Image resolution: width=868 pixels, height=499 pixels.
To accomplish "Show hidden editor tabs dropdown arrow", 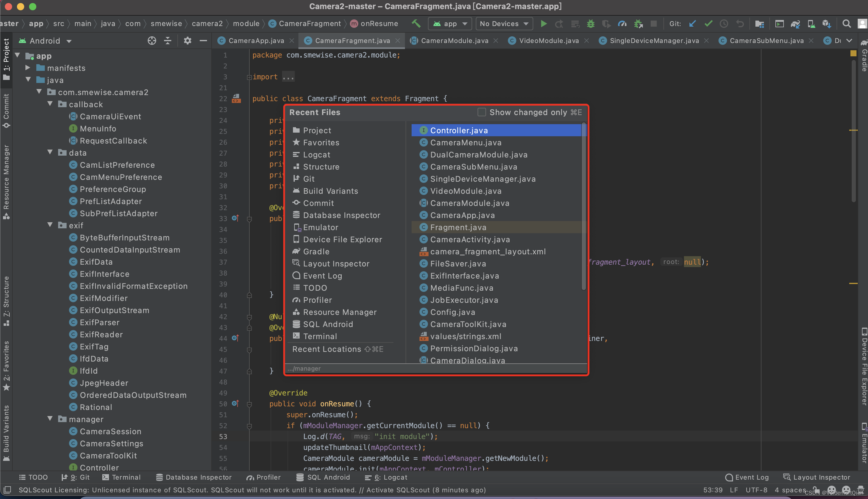I will 849,41.
